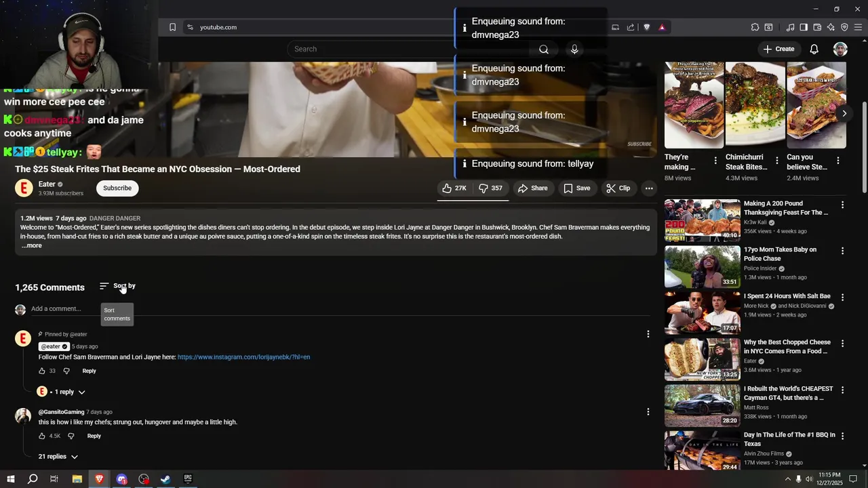Screen dimensions: 868x488
Task: Open Brave Shields lion icon
Action: pos(647,27)
